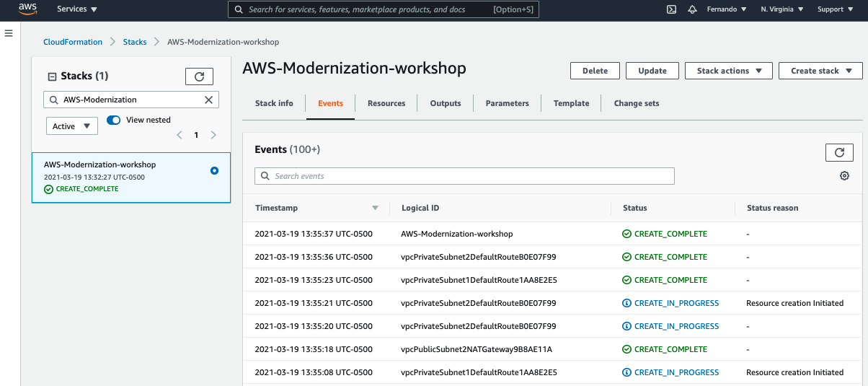
Task: Click the Events (100+) heading
Action: (x=288, y=149)
